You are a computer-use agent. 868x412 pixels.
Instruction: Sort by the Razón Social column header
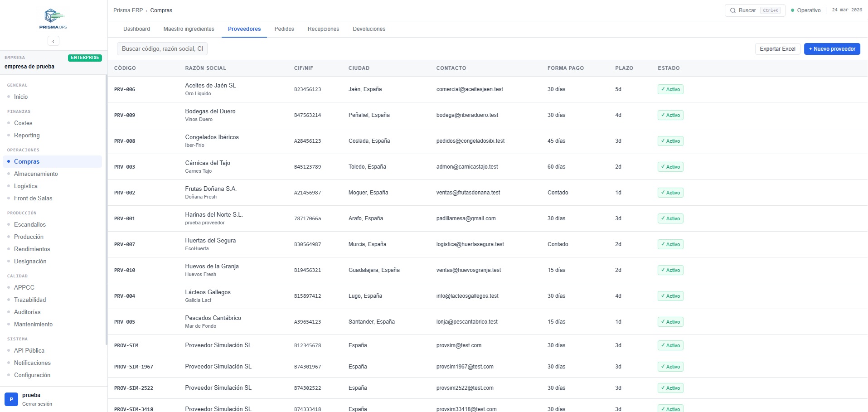point(205,68)
